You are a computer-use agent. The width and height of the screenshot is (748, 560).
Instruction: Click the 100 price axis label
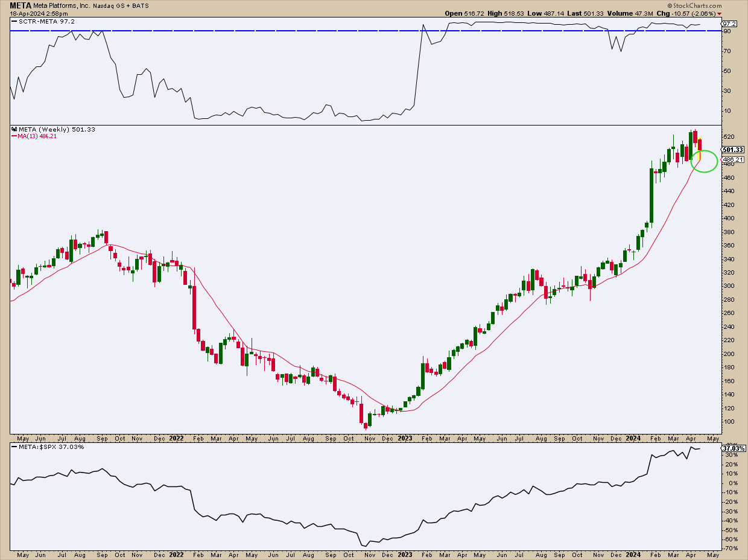[729, 422]
